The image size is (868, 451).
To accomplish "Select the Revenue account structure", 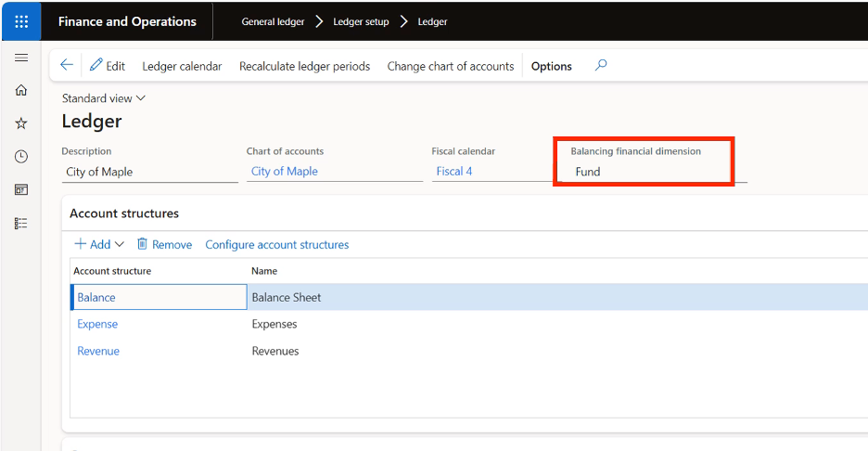I will coord(98,351).
